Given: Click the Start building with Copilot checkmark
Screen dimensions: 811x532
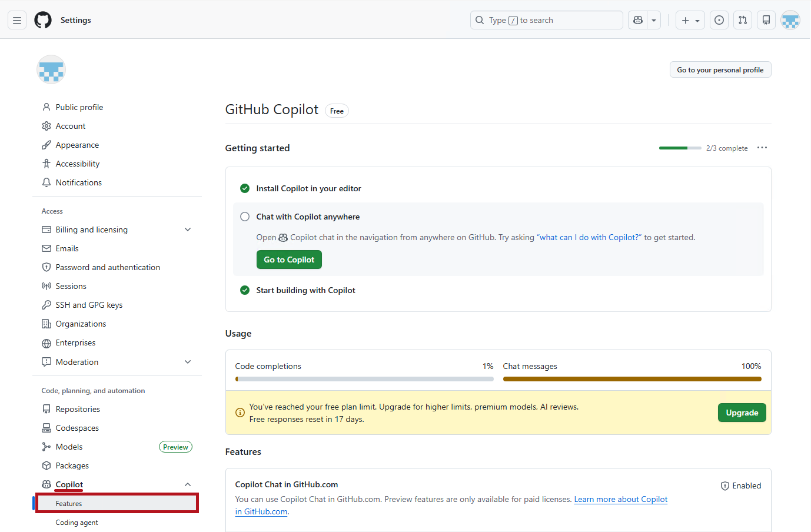Looking at the screenshot, I should pyautogui.click(x=245, y=290).
